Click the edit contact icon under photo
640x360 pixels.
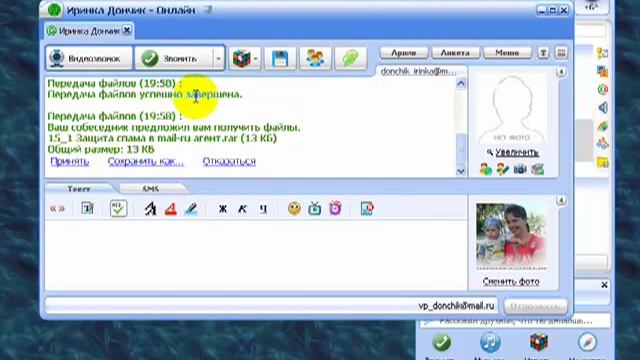pos(502,169)
